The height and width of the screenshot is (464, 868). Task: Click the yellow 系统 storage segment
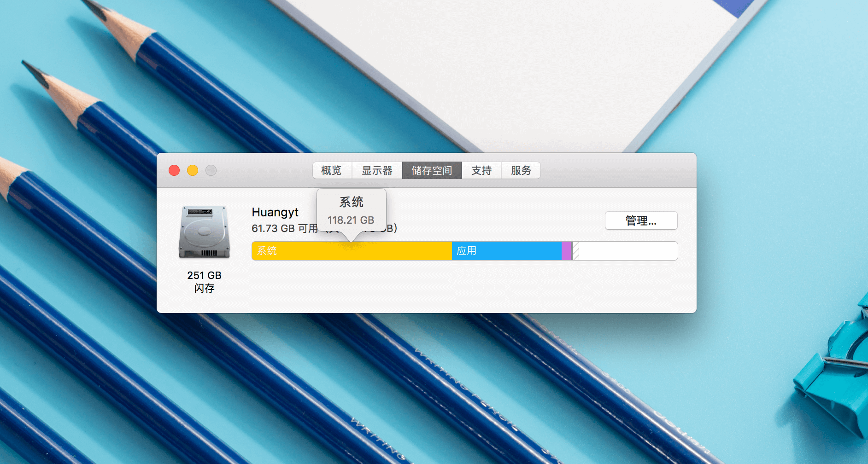(352, 251)
